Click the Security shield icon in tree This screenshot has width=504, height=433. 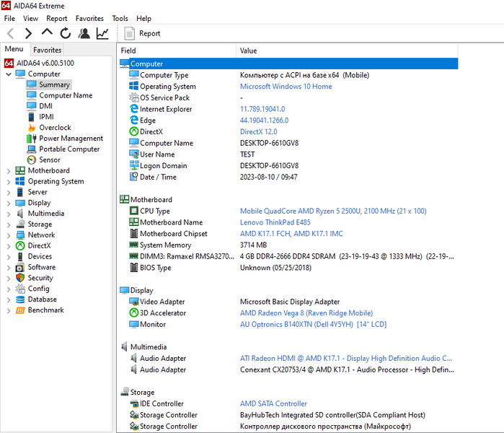[20, 278]
